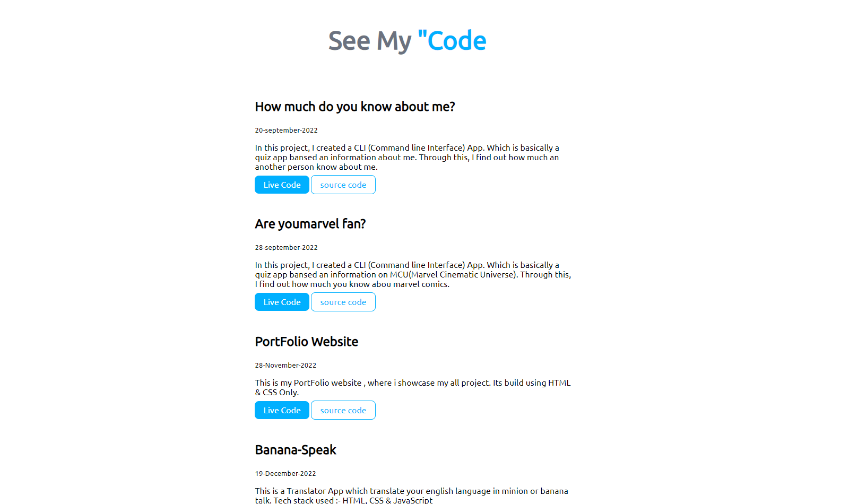This screenshot has height=504, width=849.
Task: Click Live Code for the quiz about me
Action: 282,185
